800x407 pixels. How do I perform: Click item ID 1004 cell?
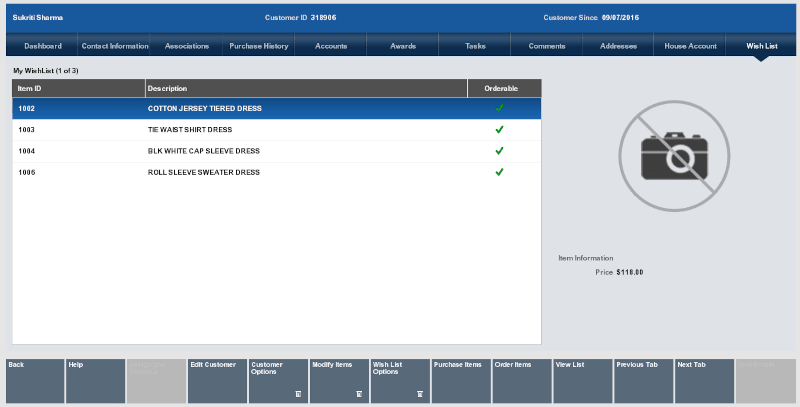click(27, 151)
